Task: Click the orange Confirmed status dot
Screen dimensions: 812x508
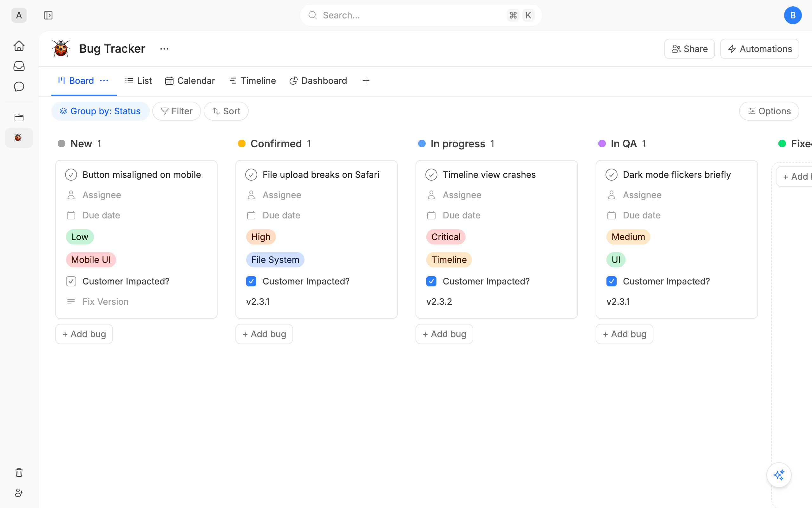Action: click(242, 144)
